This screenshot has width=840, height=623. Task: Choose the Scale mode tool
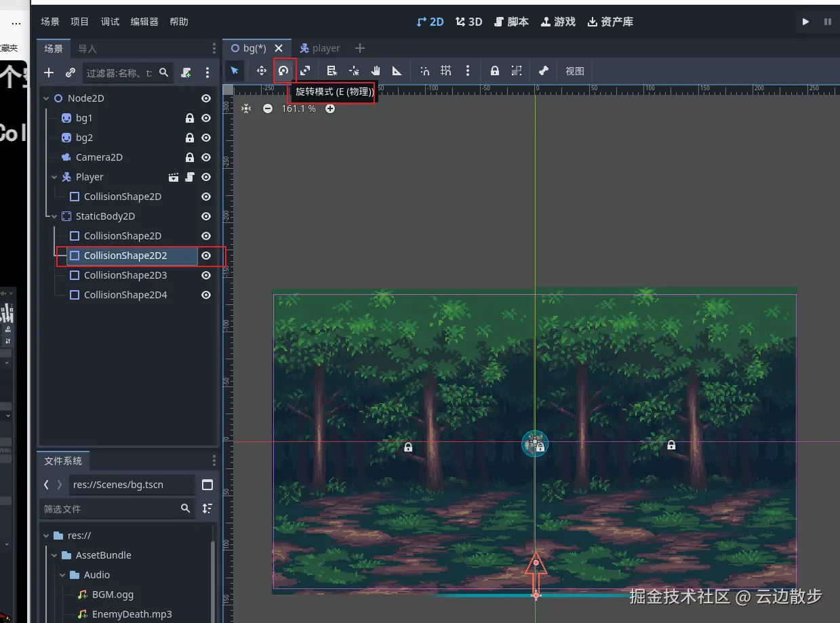306,71
